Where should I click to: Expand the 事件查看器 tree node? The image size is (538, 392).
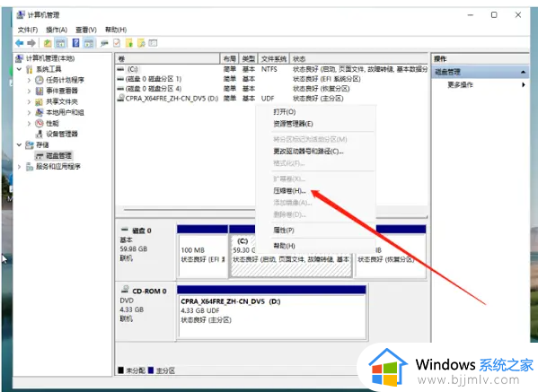29,91
